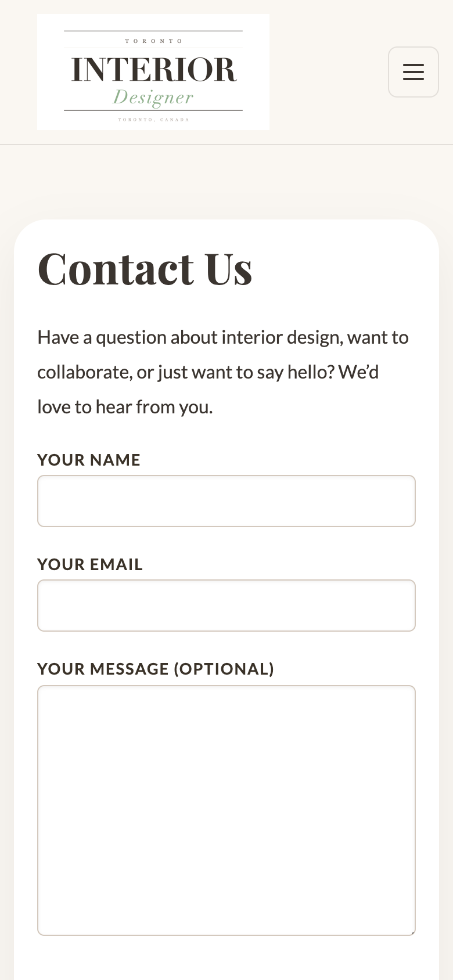Select the 'YOUR MESSAGE (OPTIONAL)' label
This screenshot has width=453, height=980.
pos(156,669)
